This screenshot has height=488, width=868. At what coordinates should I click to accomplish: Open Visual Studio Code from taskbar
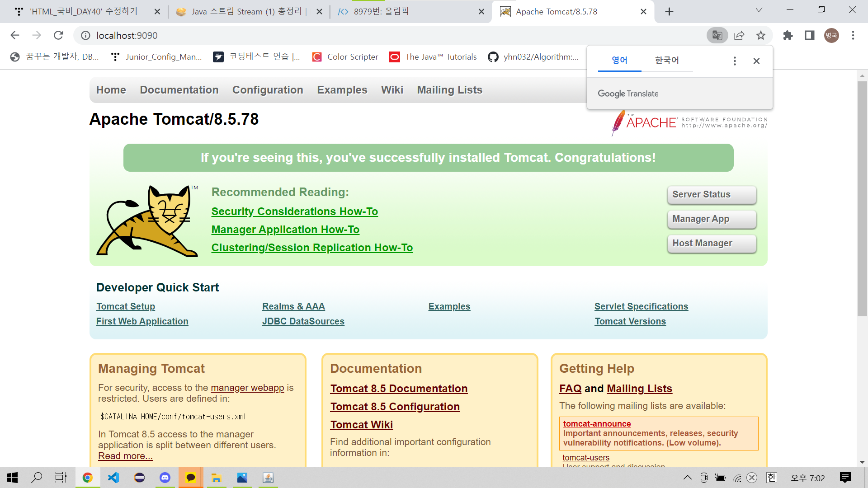113,478
